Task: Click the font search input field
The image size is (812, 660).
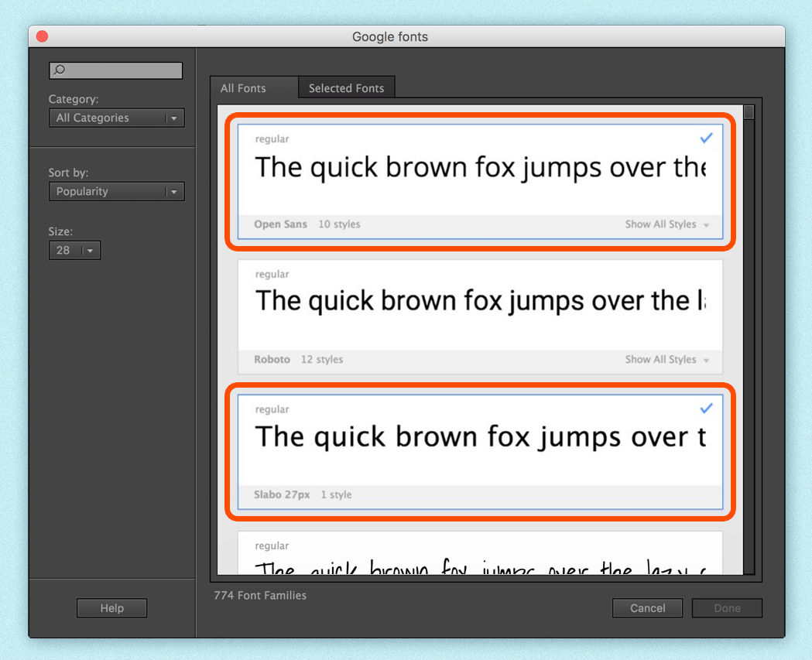Action: [116, 70]
